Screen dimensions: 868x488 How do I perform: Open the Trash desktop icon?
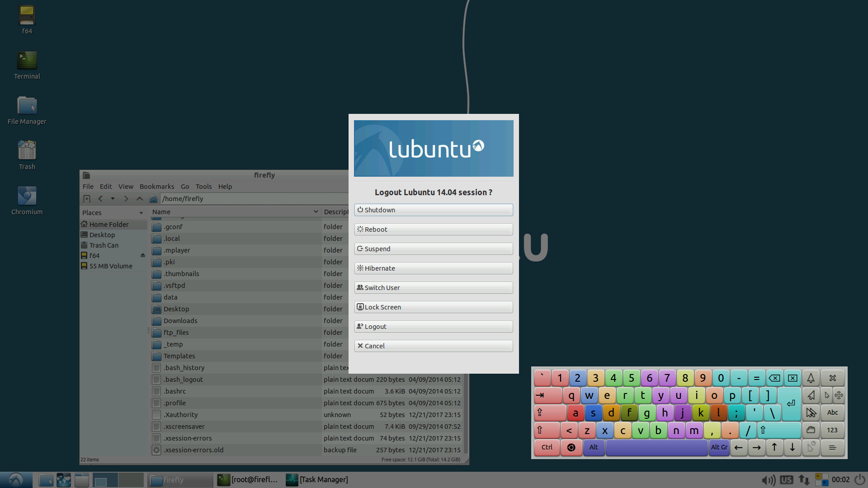[27, 155]
